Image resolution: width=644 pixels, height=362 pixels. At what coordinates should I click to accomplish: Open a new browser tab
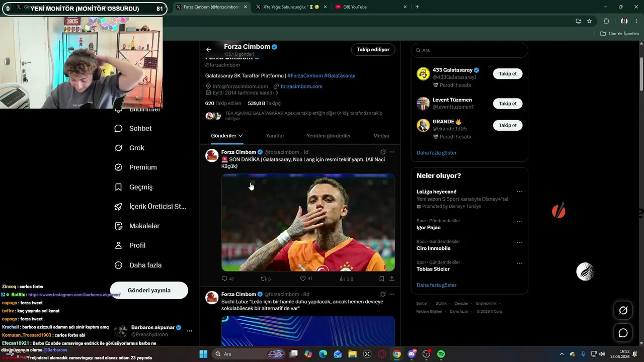(x=417, y=7)
